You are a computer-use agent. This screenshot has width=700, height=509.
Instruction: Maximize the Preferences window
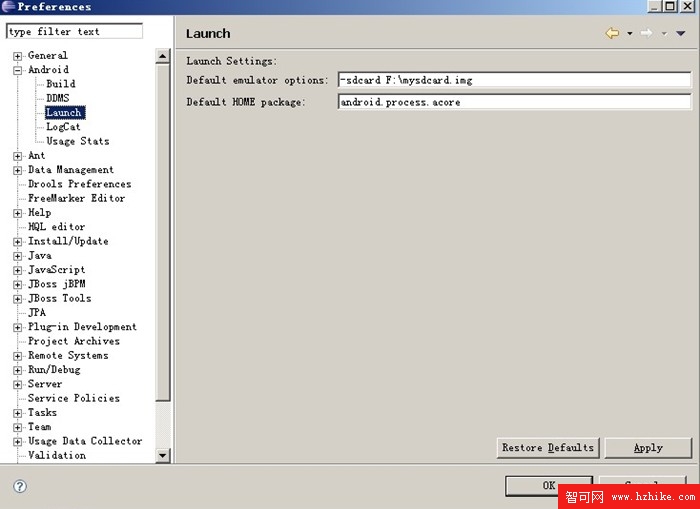tap(670, 6)
